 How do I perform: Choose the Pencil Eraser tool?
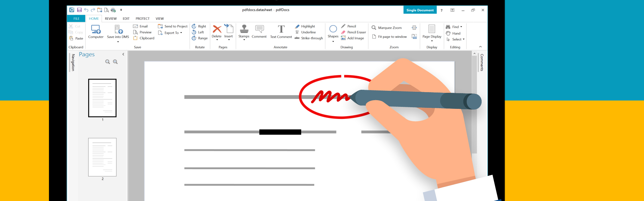tap(356, 32)
